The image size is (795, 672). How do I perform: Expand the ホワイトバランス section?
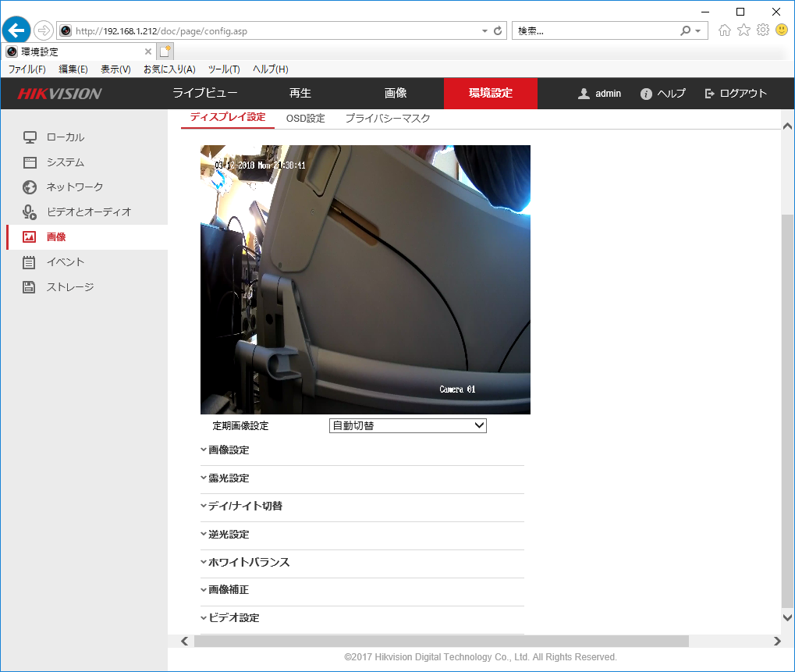tap(245, 562)
